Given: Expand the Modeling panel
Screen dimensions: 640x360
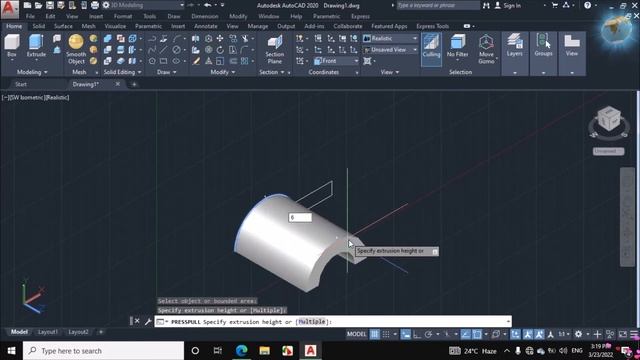Looking at the screenshot, I should tap(32, 72).
